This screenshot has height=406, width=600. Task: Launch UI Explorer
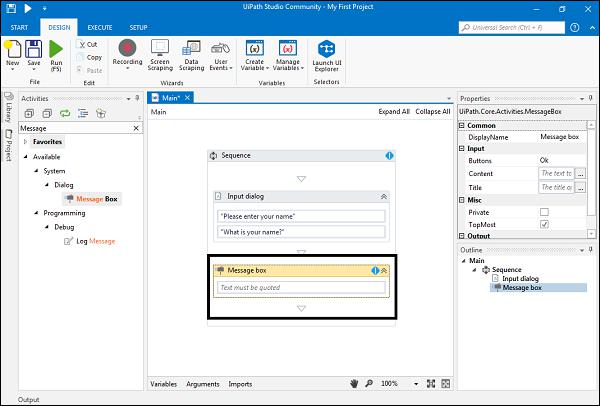point(326,55)
